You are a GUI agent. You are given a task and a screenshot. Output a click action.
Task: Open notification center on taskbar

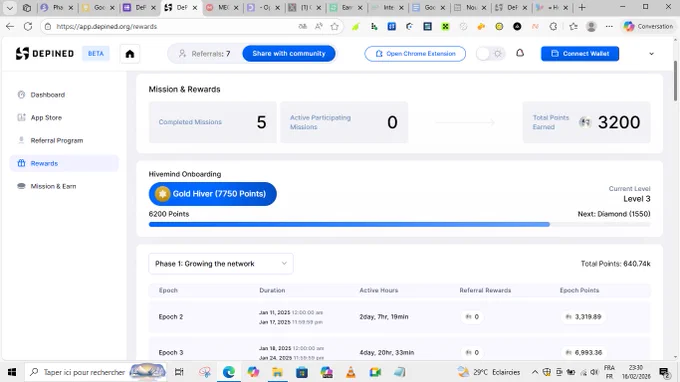coord(664,372)
